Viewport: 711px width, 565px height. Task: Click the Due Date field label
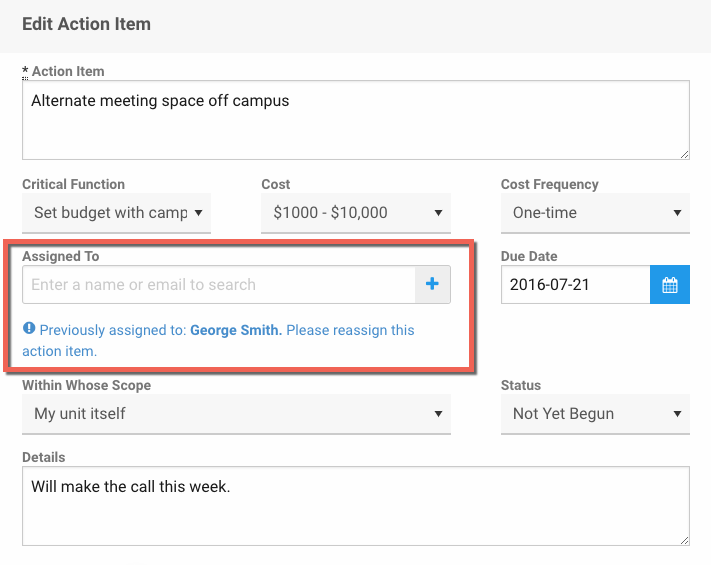pos(529,257)
